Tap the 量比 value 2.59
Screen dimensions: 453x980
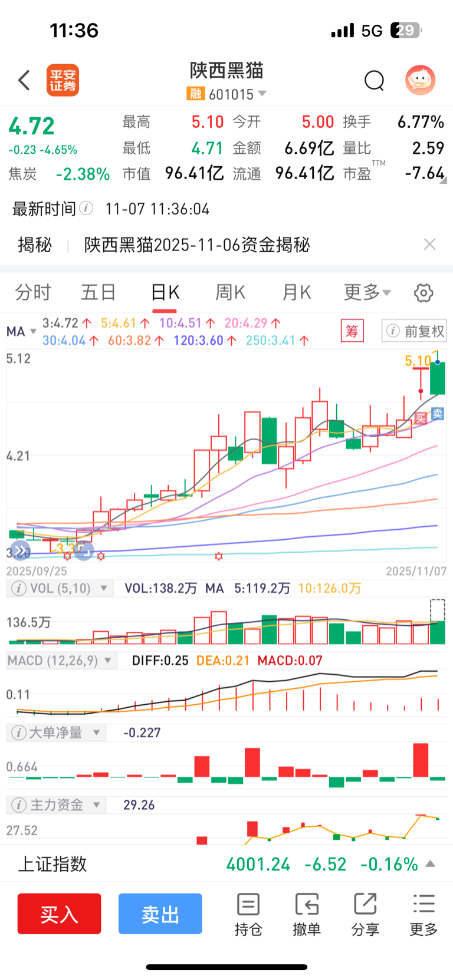click(428, 148)
